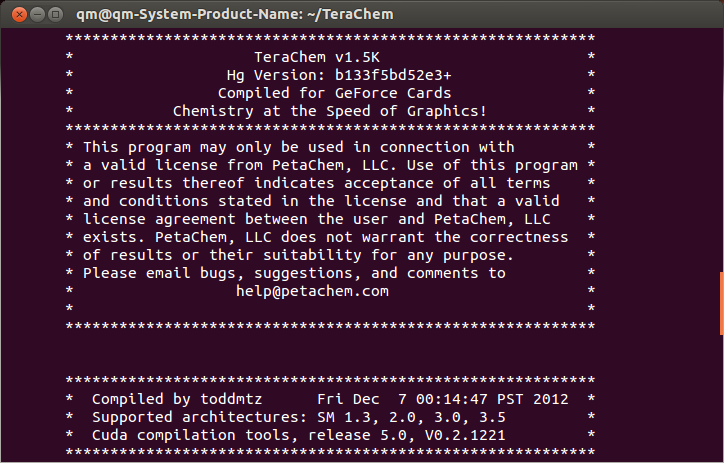Click the line This program may only be used
The height and width of the screenshot is (463, 724).
[299, 147]
